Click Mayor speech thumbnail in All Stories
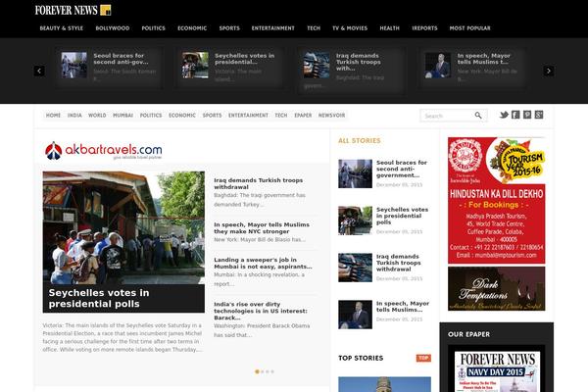This screenshot has width=588, height=392. tap(355, 315)
